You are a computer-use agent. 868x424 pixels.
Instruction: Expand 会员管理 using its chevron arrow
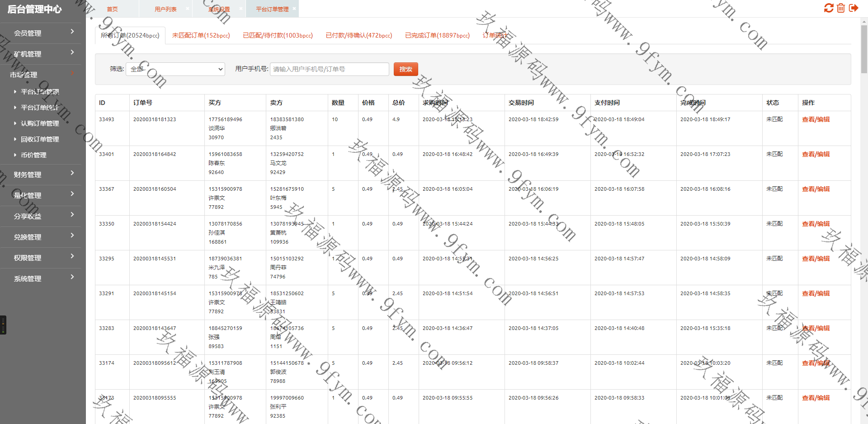click(x=72, y=32)
